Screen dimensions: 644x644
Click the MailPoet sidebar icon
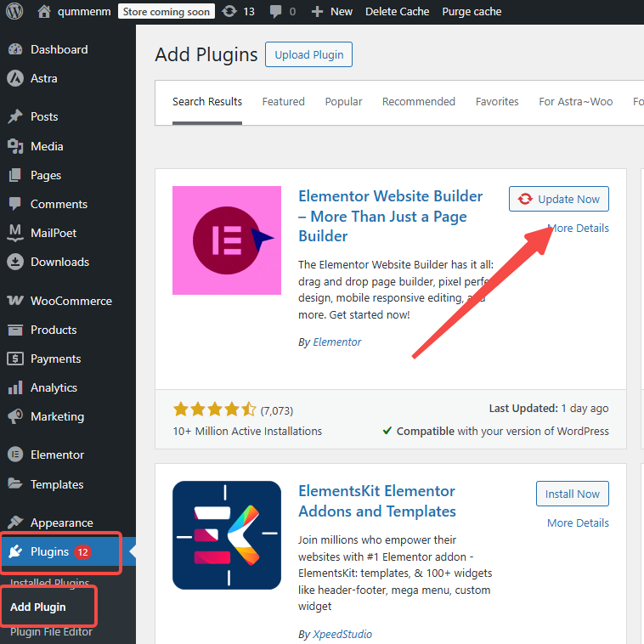click(x=14, y=233)
